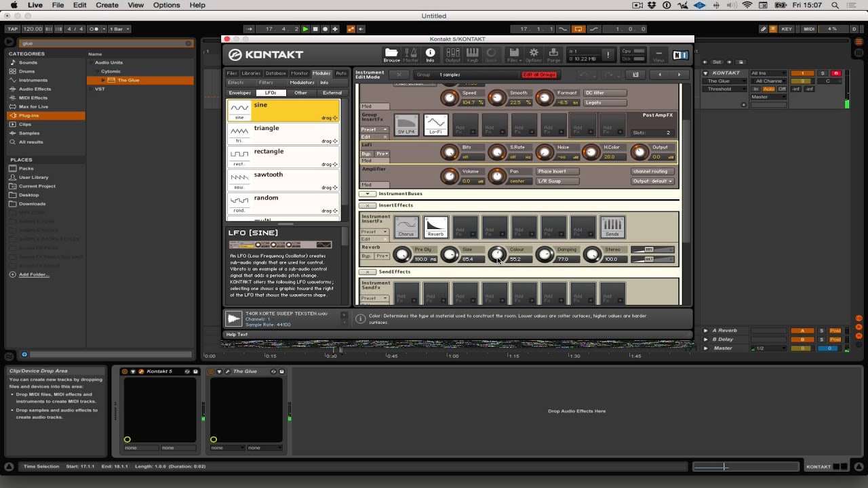Open the Output: default dropdown

coord(652,181)
